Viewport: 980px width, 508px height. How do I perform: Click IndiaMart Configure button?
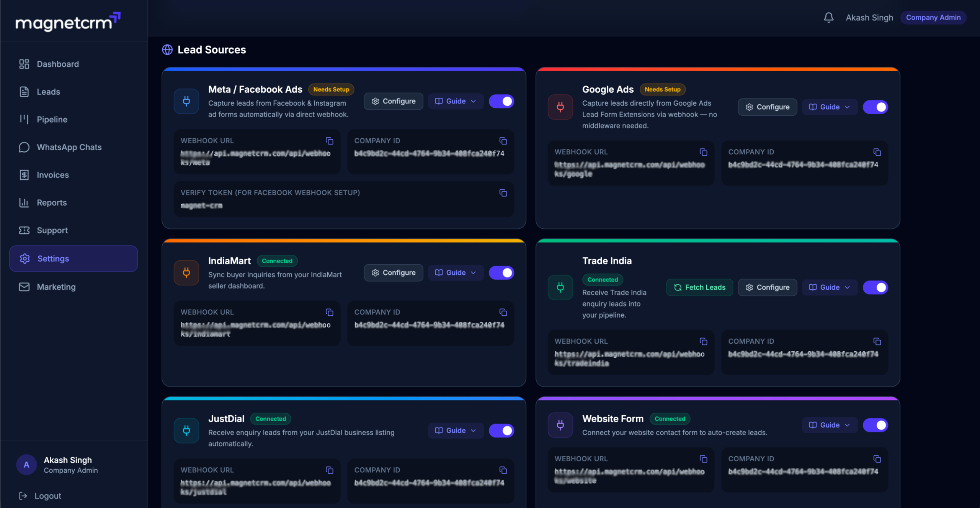coord(394,273)
